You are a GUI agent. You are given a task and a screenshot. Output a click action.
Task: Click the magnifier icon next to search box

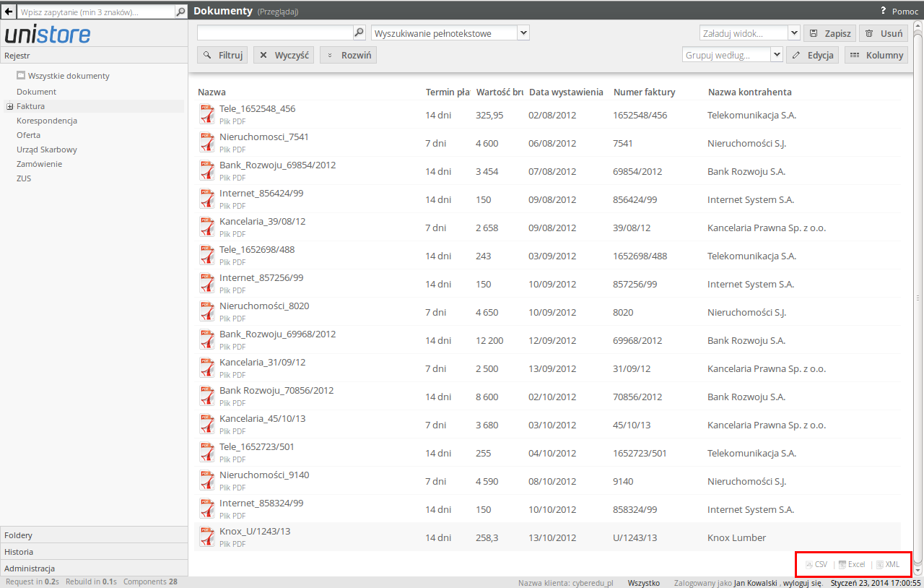(359, 33)
